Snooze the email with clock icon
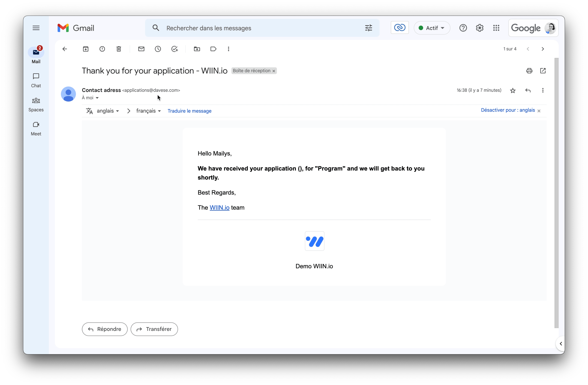Viewport: 588px width, 385px height. coord(158,49)
